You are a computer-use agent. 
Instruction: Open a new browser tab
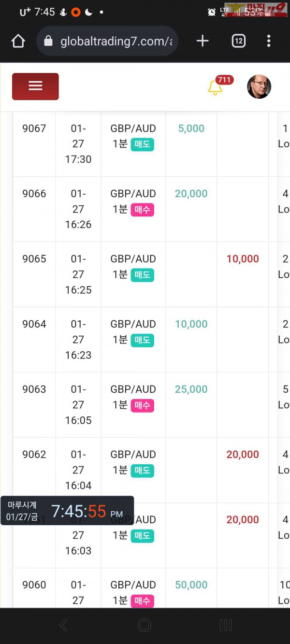tap(203, 42)
